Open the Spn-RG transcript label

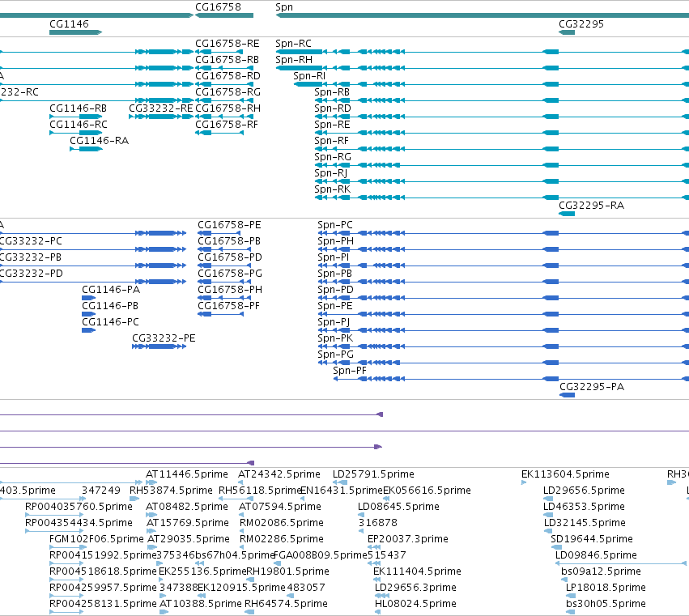(x=333, y=157)
